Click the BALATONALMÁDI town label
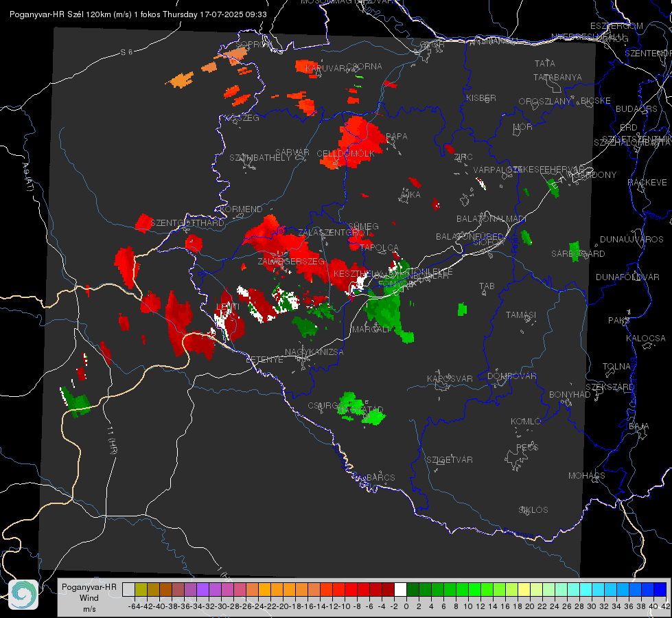 pyautogui.click(x=491, y=219)
